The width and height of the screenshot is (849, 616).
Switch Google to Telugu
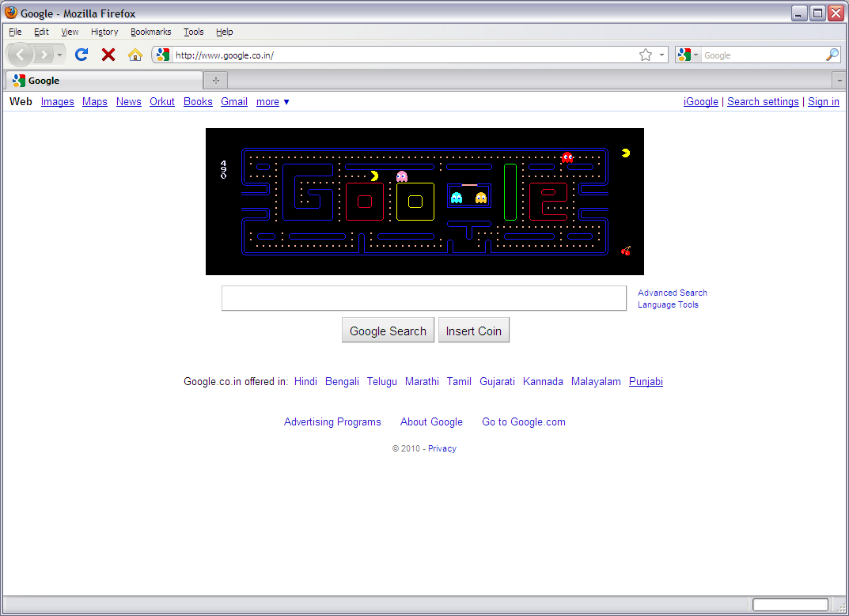click(382, 382)
